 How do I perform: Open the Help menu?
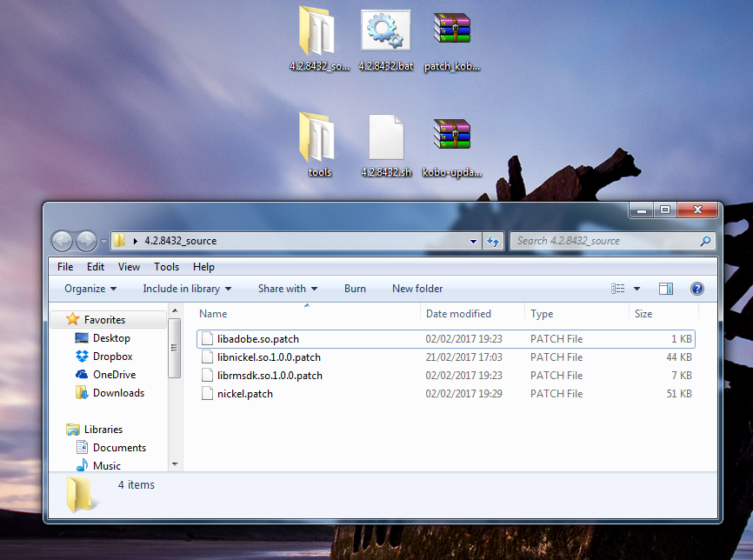(203, 267)
